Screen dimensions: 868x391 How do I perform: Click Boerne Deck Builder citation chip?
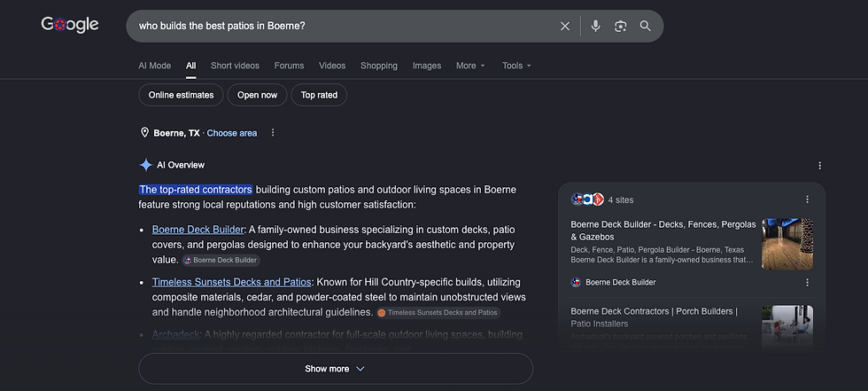(221, 261)
